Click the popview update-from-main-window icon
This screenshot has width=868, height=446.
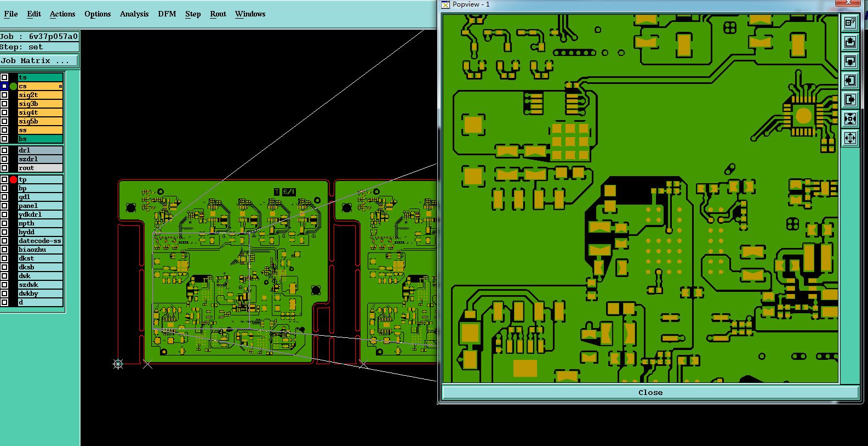pos(850,22)
